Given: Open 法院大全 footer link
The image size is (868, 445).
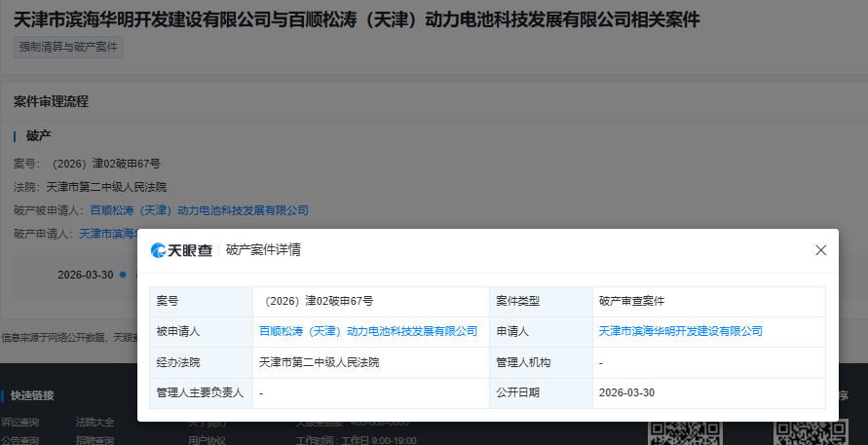Looking at the screenshot, I should click(94, 422).
